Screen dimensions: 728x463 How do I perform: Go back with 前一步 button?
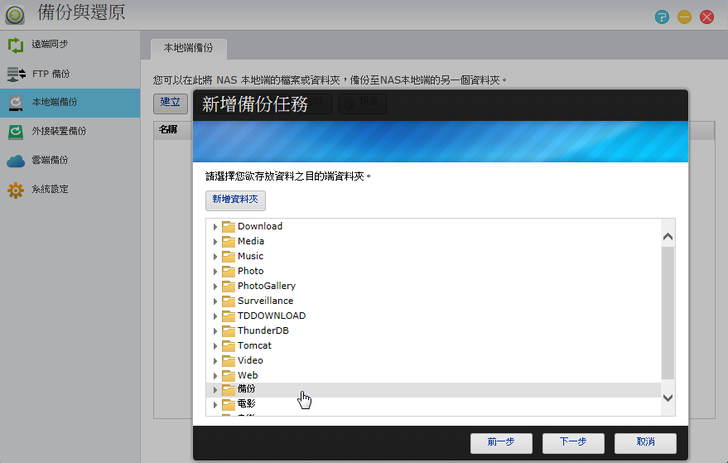(x=501, y=443)
